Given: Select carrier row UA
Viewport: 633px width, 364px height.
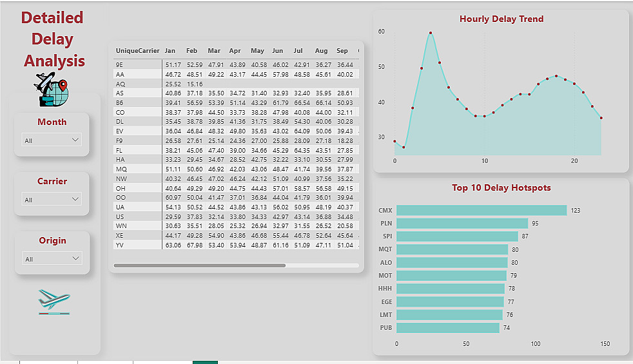Looking at the screenshot, I should coord(236,207).
